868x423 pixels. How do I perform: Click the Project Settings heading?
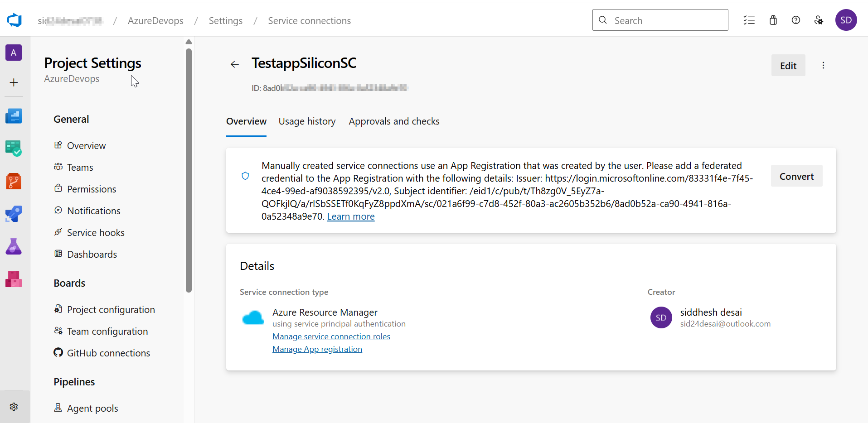pyautogui.click(x=92, y=63)
